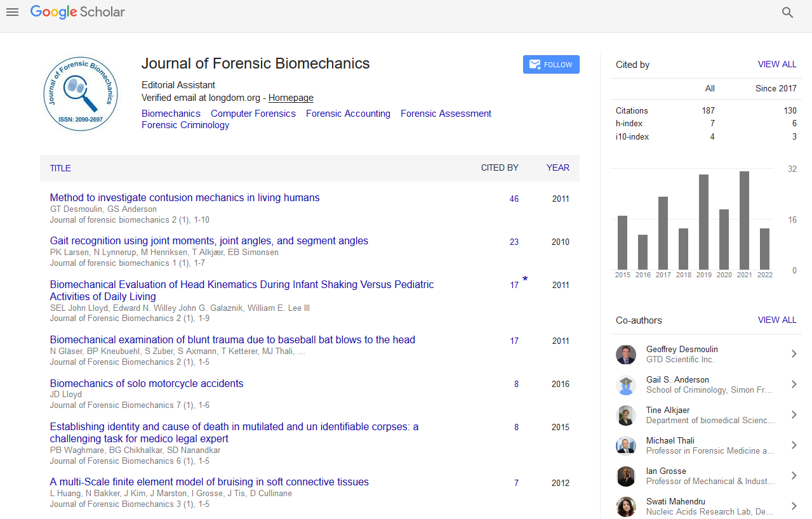Open the Homepage link
The width and height of the screenshot is (812, 519).
(291, 98)
